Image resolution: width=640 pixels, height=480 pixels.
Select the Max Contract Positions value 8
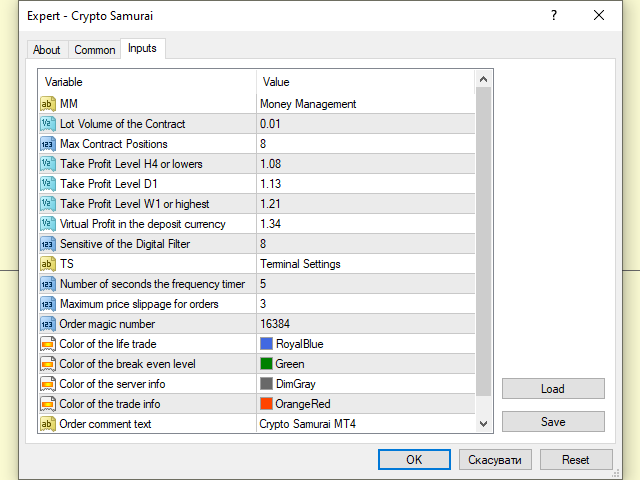[x=263, y=144]
